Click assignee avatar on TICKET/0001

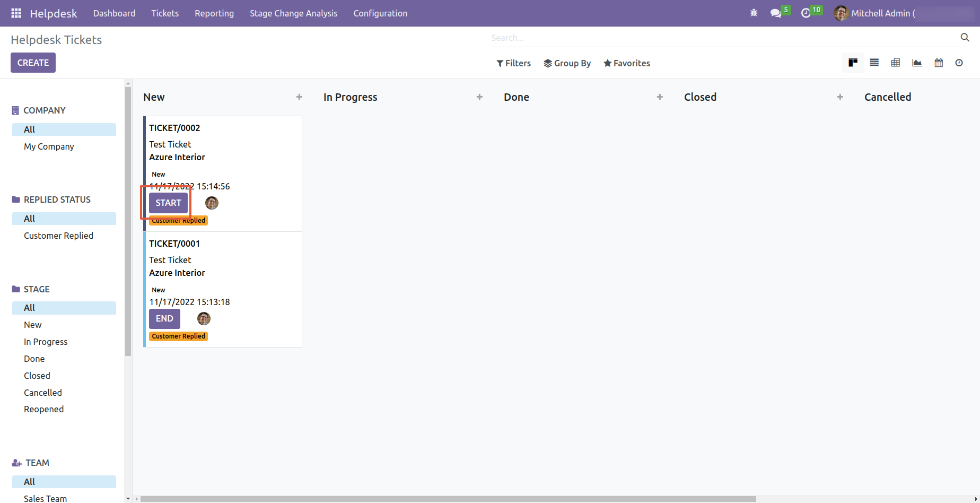204,318
